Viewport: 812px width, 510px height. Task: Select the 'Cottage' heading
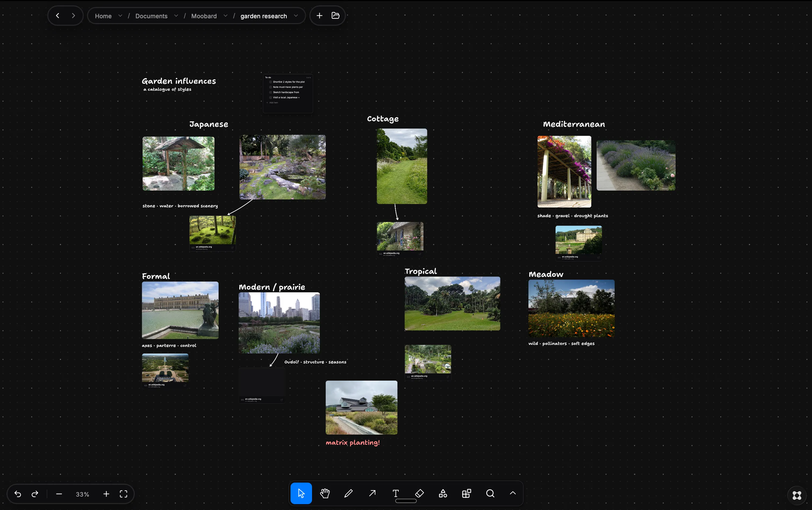click(x=383, y=119)
